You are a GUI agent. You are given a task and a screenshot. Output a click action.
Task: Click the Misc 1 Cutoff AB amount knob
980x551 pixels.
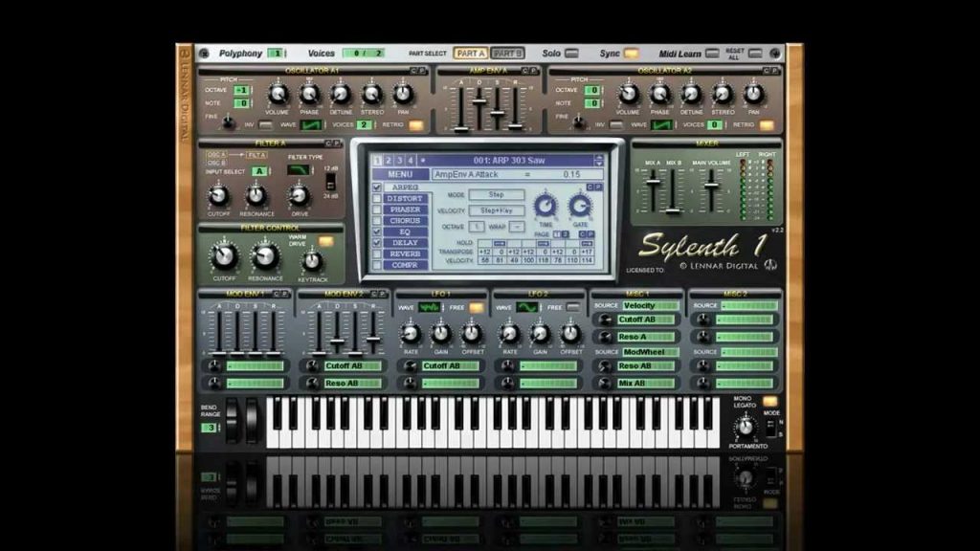[x=605, y=320]
